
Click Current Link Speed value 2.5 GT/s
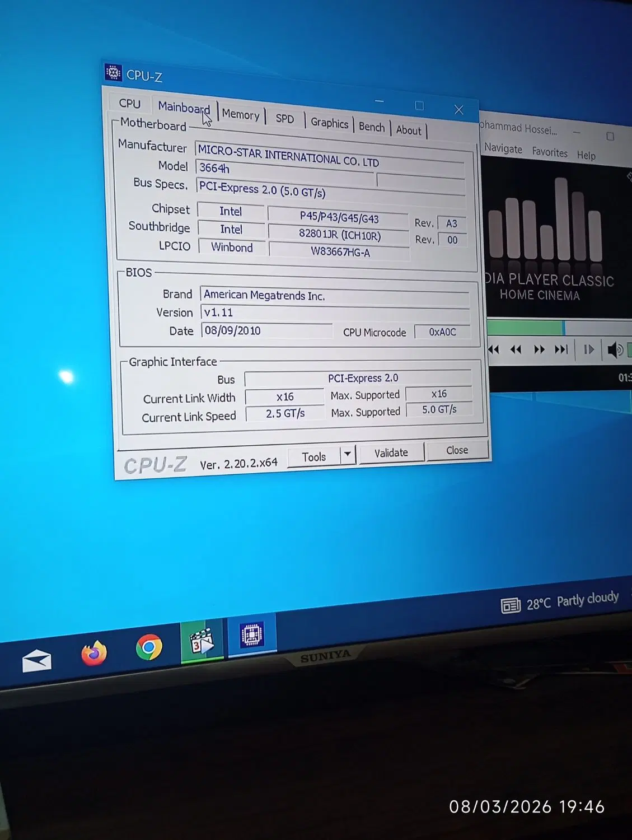285,413
